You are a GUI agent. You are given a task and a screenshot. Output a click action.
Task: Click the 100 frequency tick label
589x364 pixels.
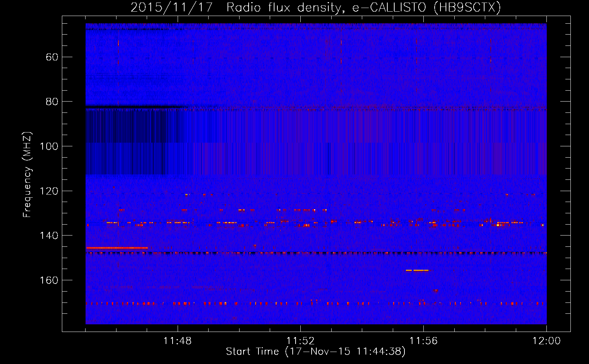(x=49, y=146)
